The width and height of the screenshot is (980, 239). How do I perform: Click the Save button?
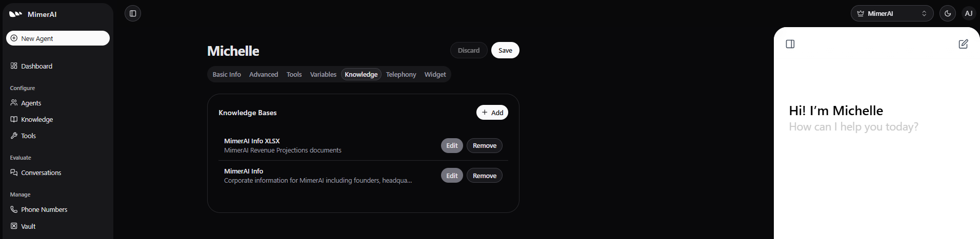pos(505,50)
